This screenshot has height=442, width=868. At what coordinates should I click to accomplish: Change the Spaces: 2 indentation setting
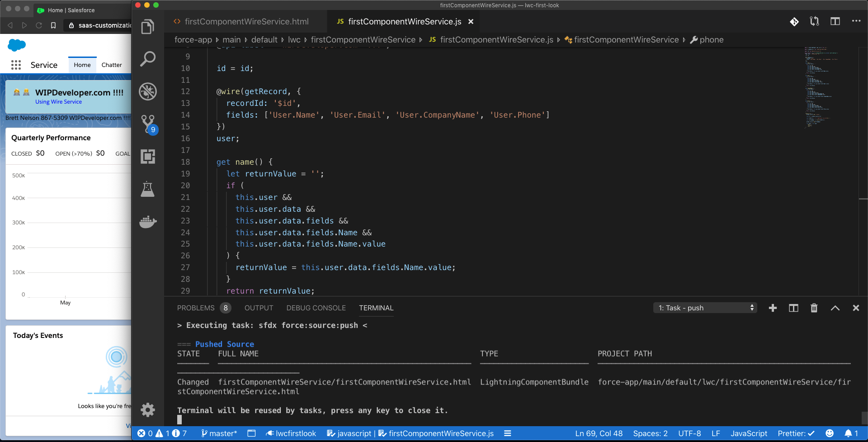[x=650, y=433]
